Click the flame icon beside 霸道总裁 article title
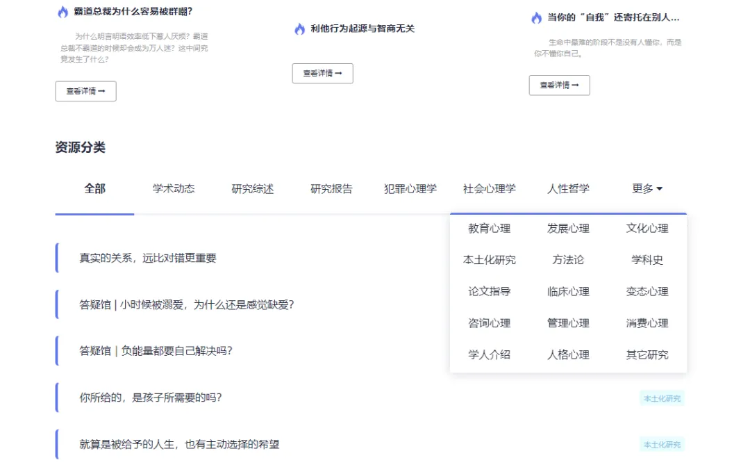 tap(63, 12)
